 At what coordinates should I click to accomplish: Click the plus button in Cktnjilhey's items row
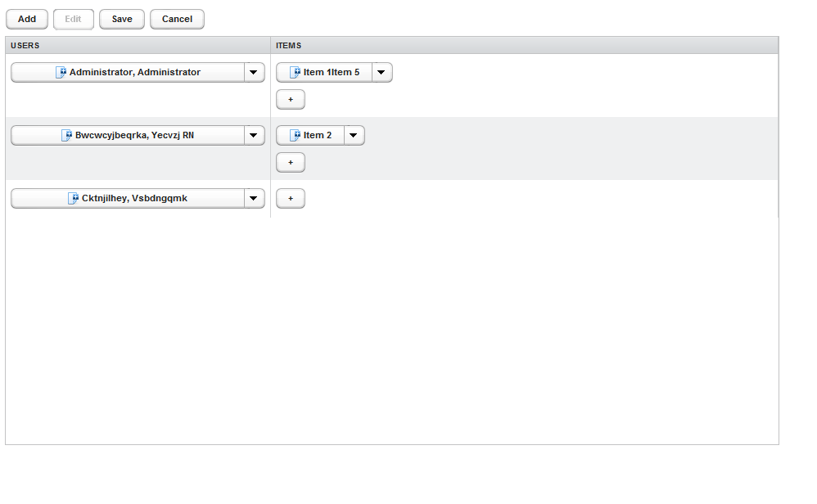coord(291,198)
